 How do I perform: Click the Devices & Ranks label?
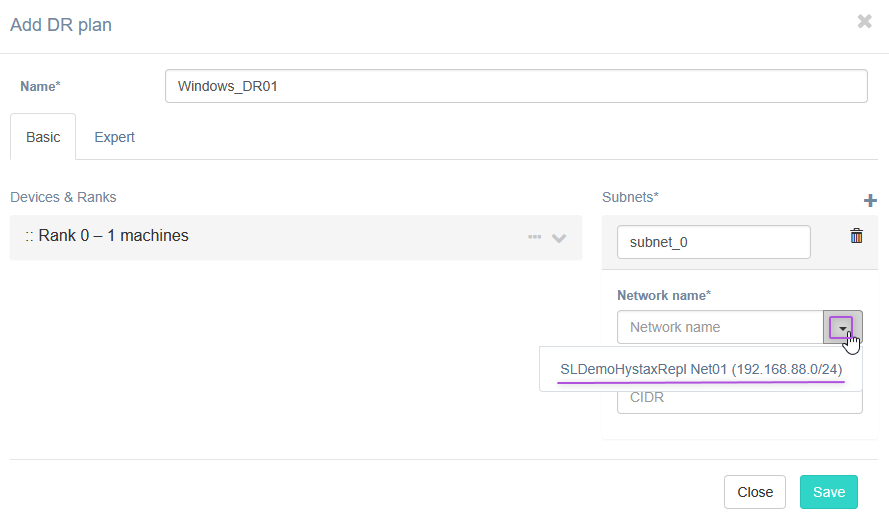(x=63, y=197)
